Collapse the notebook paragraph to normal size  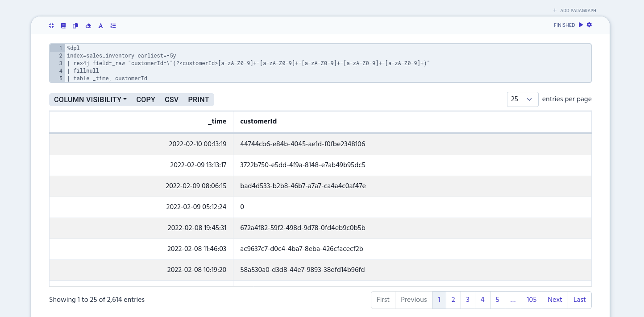(51, 25)
